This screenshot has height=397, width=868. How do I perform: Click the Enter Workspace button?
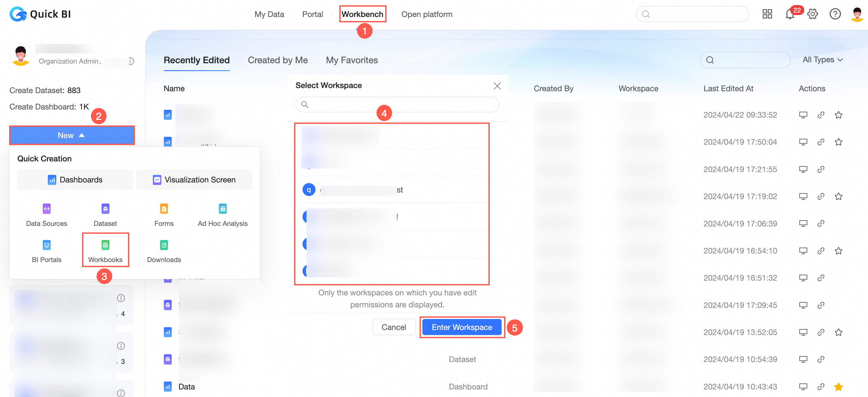click(x=462, y=327)
